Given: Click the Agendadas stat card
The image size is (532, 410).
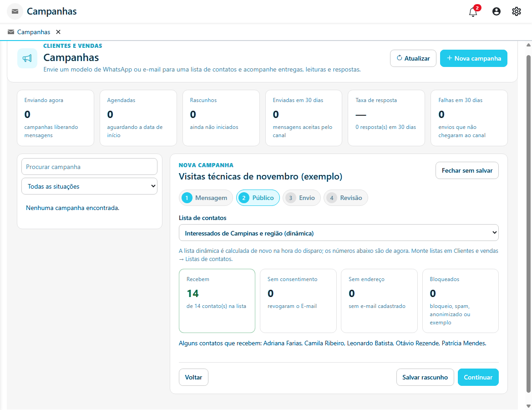Looking at the screenshot, I should [138, 118].
